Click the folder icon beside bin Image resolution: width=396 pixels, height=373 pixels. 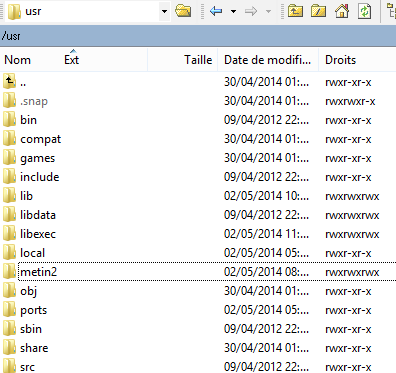tap(9, 119)
